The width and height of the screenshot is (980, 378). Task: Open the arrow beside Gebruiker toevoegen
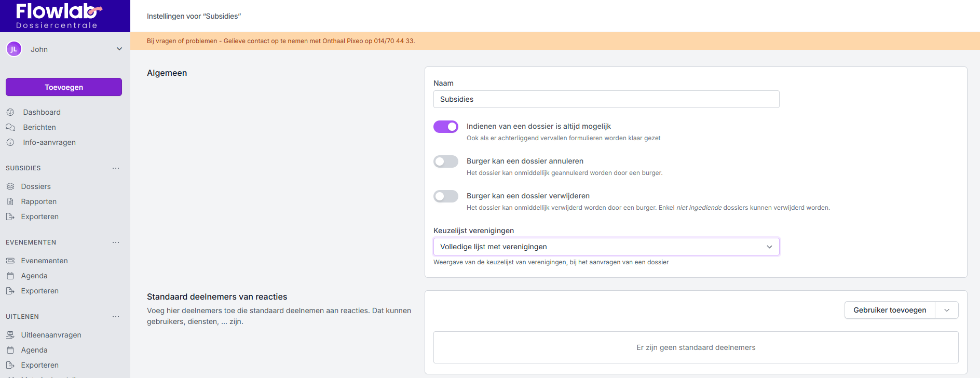[x=947, y=310]
